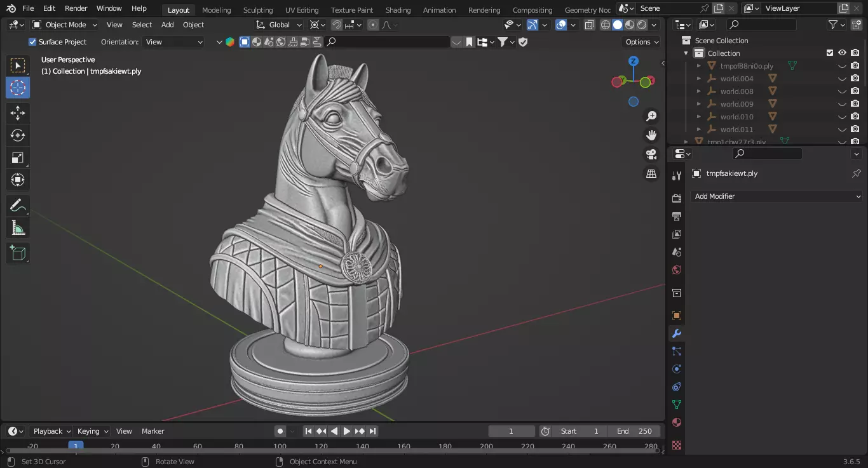
Task: Collapse the Collection tree in outliner
Action: [x=686, y=53]
